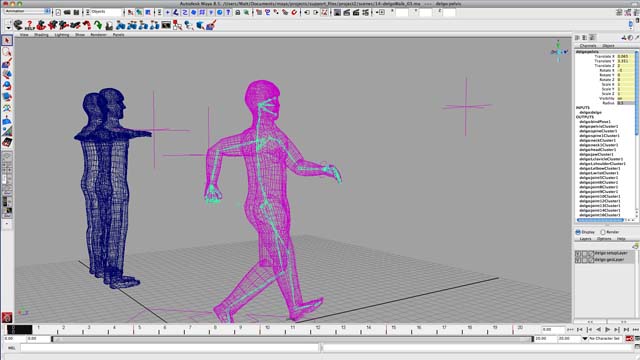This screenshot has width=640, height=360.
Task: Open the Animation menu set dropdown
Action: 27,11
